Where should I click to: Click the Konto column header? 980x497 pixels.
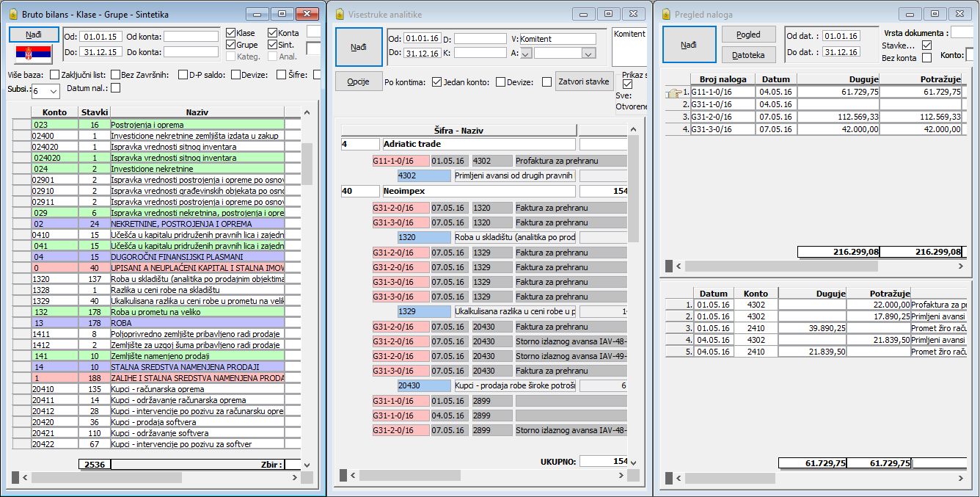click(x=55, y=112)
